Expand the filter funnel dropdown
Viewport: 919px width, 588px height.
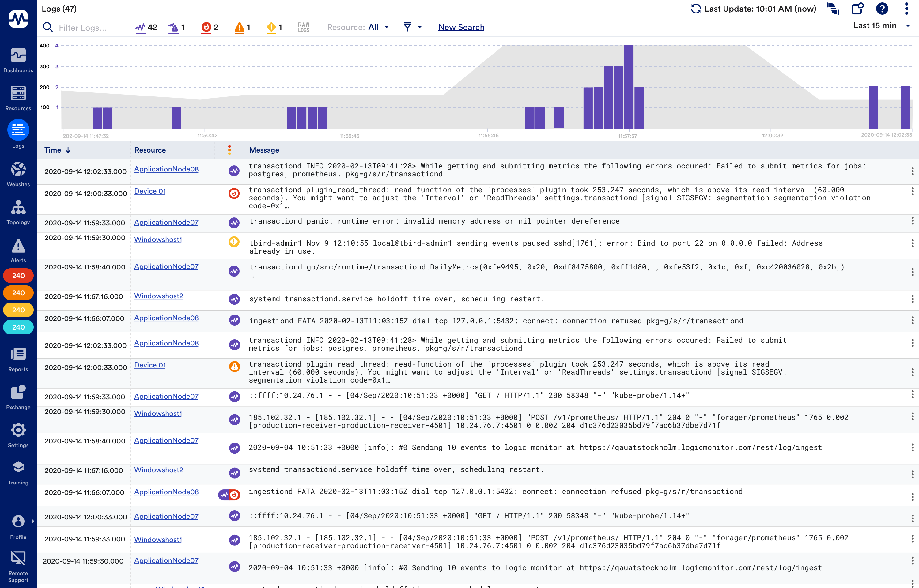412,27
